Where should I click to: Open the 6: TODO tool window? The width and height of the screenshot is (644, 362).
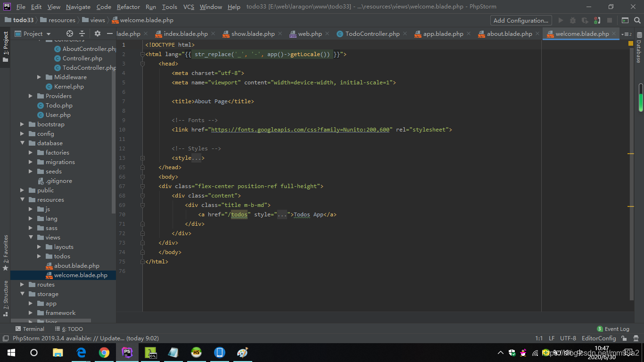point(69,329)
